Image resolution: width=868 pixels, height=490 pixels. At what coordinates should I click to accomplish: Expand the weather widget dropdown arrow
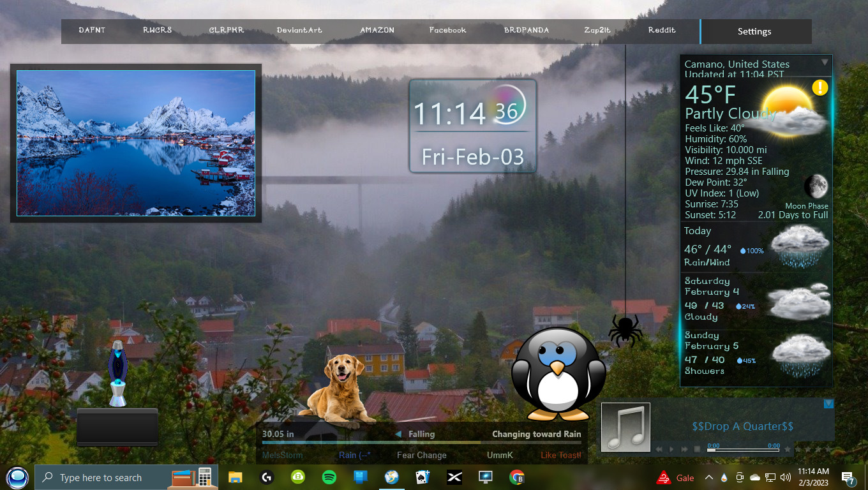pyautogui.click(x=825, y=63)
